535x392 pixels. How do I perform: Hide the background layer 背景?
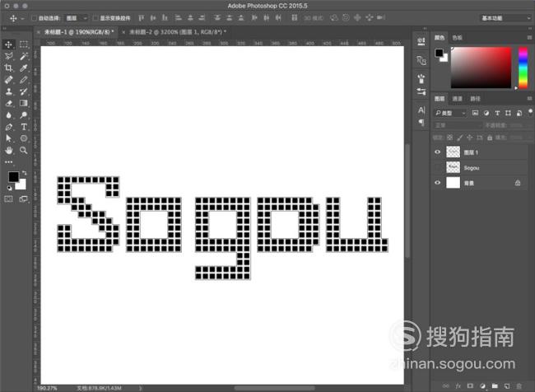[x=437, y=183]
